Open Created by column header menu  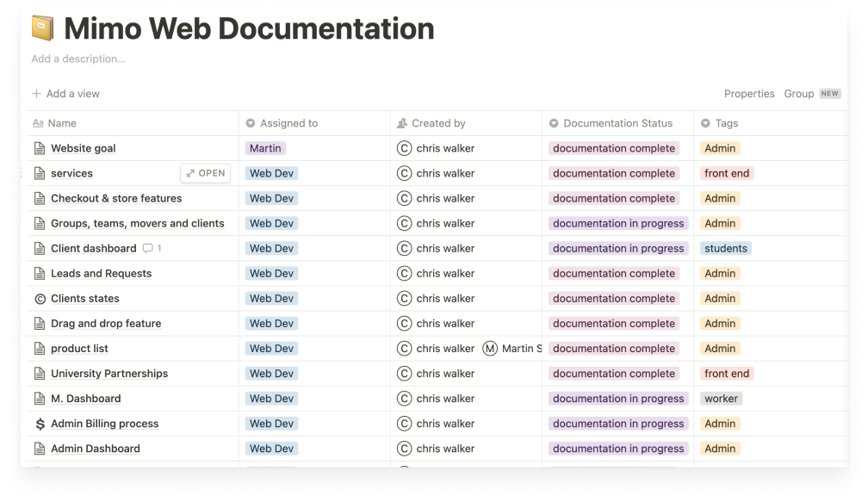click(x=466, y=123)
